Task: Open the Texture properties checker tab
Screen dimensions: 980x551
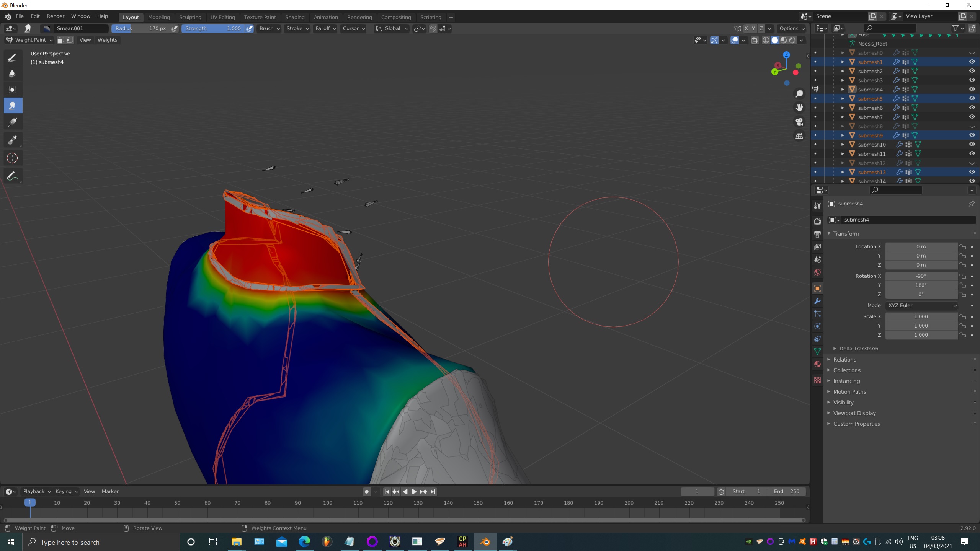Action: (x=817, y=380)
